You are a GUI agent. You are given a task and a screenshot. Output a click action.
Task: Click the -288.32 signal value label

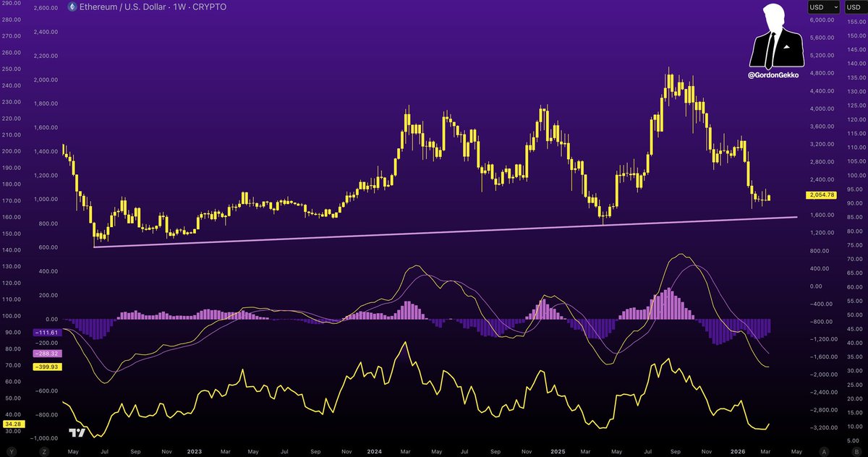pos(47,354)
